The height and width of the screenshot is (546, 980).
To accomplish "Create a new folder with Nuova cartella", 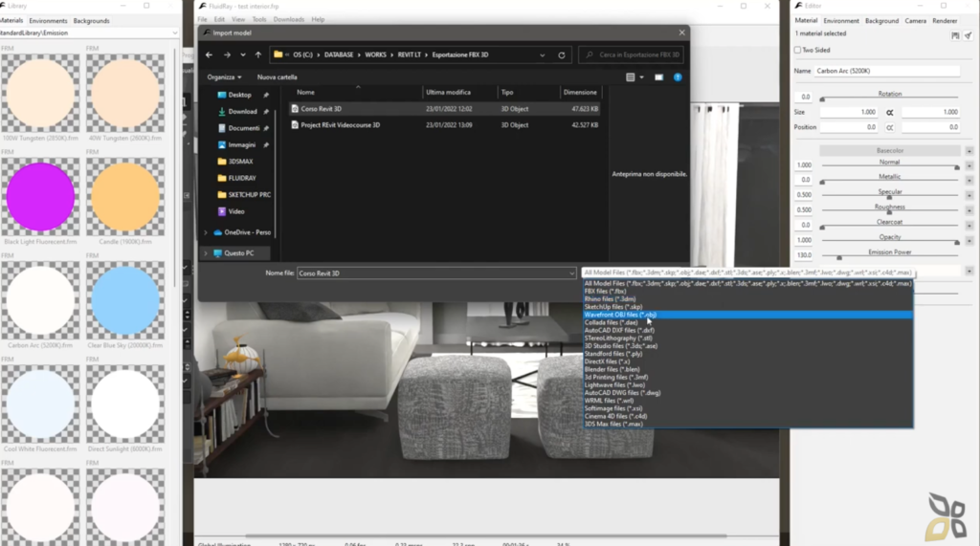I will pos(277,77).
